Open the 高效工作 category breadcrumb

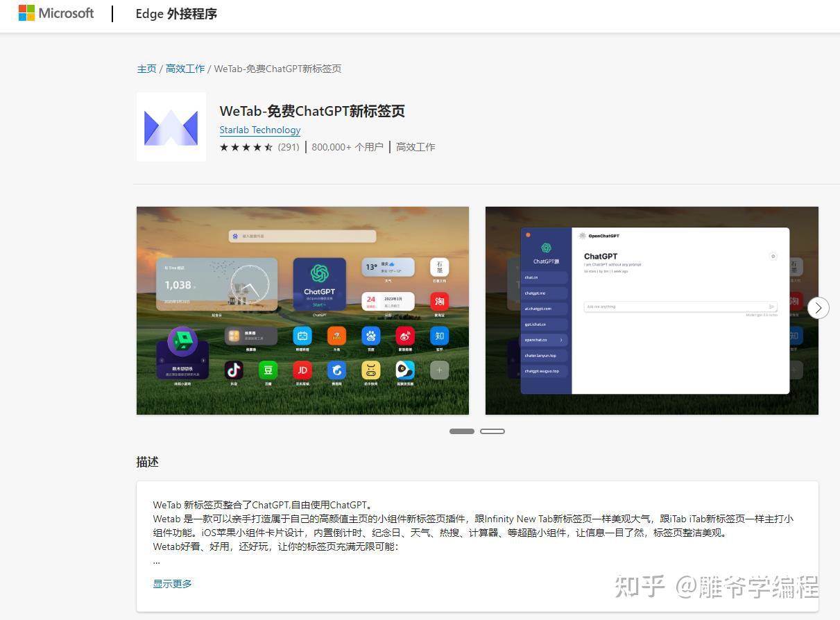point(185,69)
